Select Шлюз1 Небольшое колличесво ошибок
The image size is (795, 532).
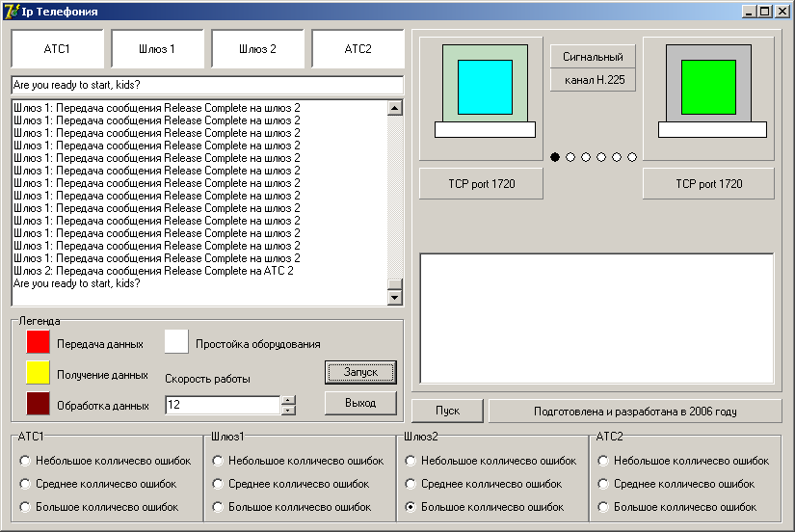coord(298,461)
